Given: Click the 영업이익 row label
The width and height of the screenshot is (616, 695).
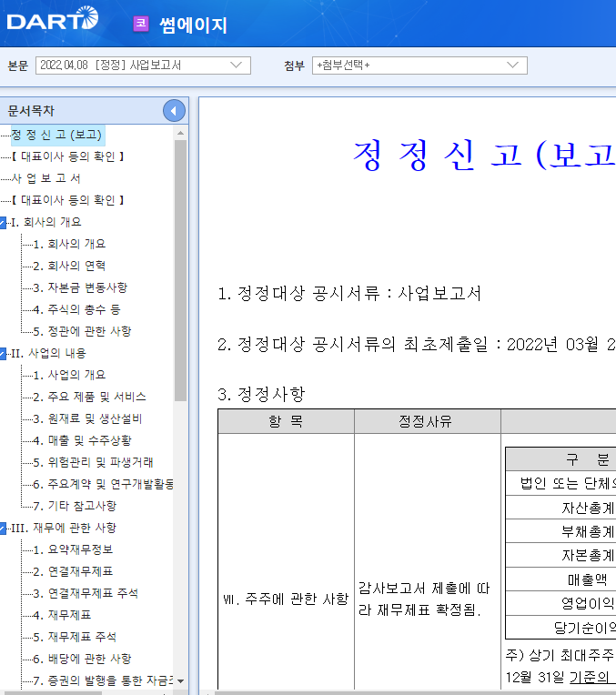Looking at the screenshot, I should pyautogui.click(x=588, y=603).
